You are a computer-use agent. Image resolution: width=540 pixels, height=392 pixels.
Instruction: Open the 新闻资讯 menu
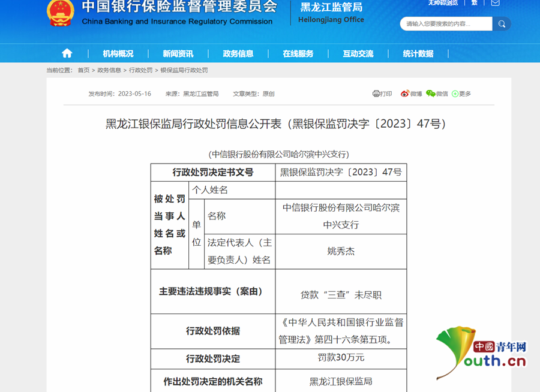click(178, 54)
